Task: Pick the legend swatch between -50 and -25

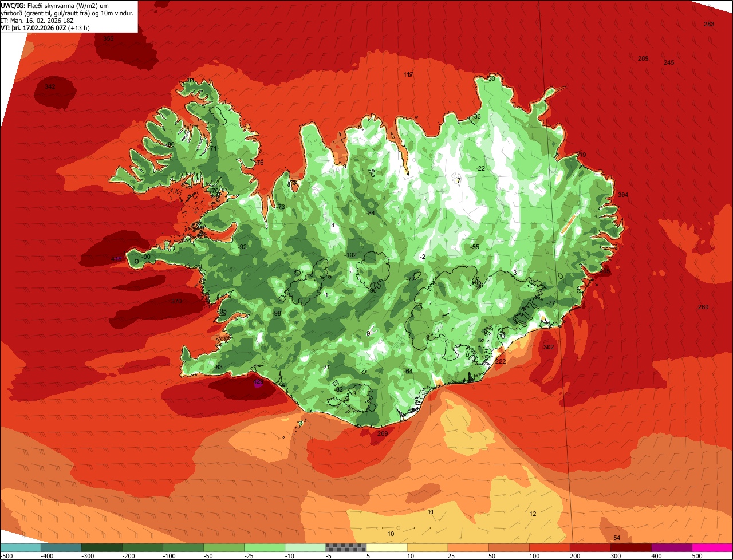Action: pyautogui.click(x=224, y=547)
